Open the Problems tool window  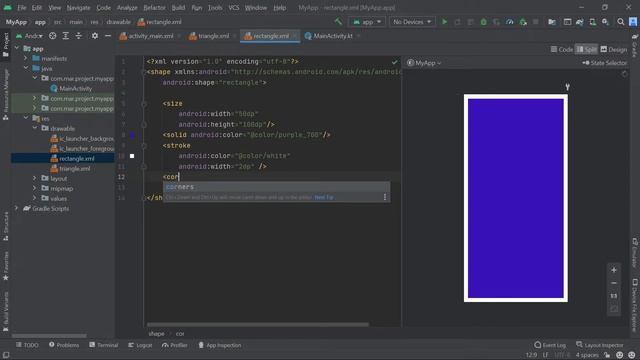(x=64, y=345)
